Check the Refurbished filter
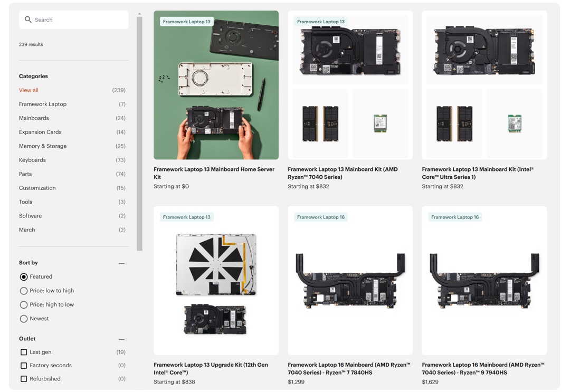The image size is (570, 392). [x=24, y=379]
